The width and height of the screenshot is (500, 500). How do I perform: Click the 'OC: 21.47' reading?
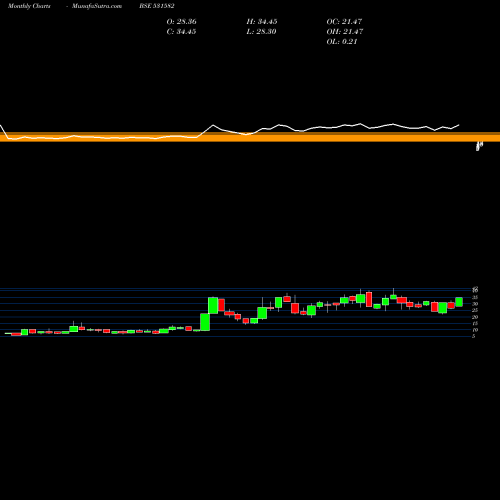[x=344, y=22]
